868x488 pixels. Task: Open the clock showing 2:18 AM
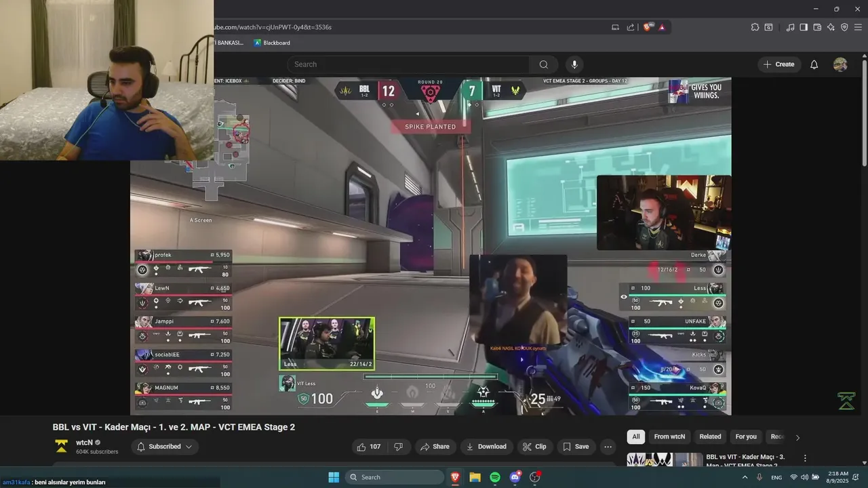(838, 477)
